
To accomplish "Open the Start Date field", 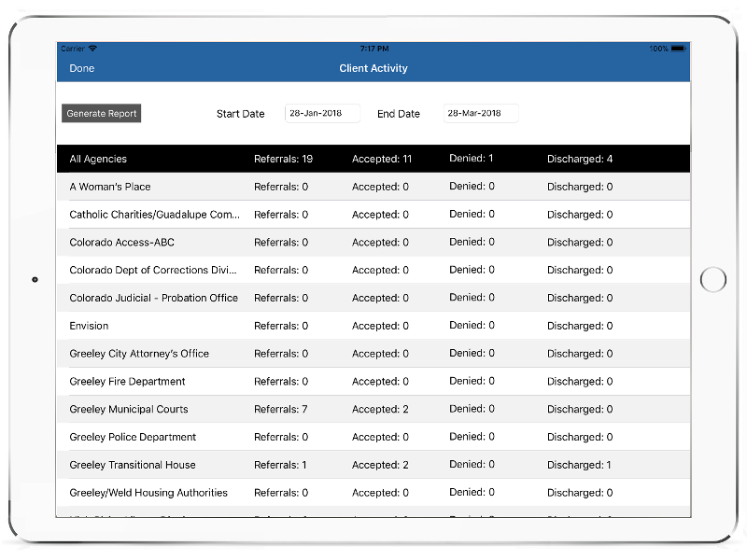I will (x=322, y=114).
